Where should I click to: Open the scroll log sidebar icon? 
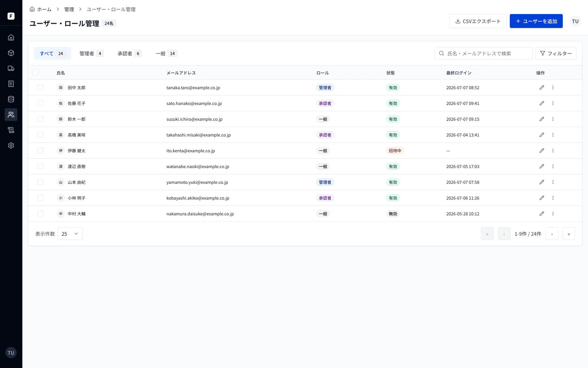pos(11,130)
